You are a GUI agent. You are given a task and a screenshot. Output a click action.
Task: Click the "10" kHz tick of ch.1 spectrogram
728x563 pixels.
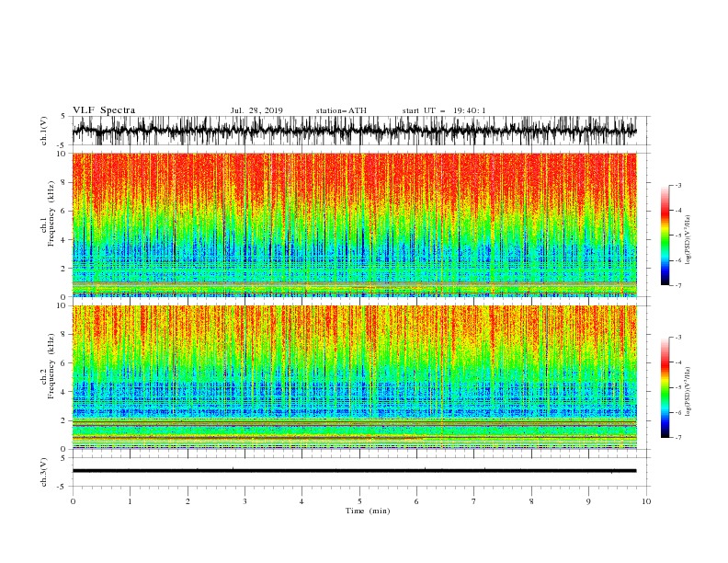coord(63,154)
